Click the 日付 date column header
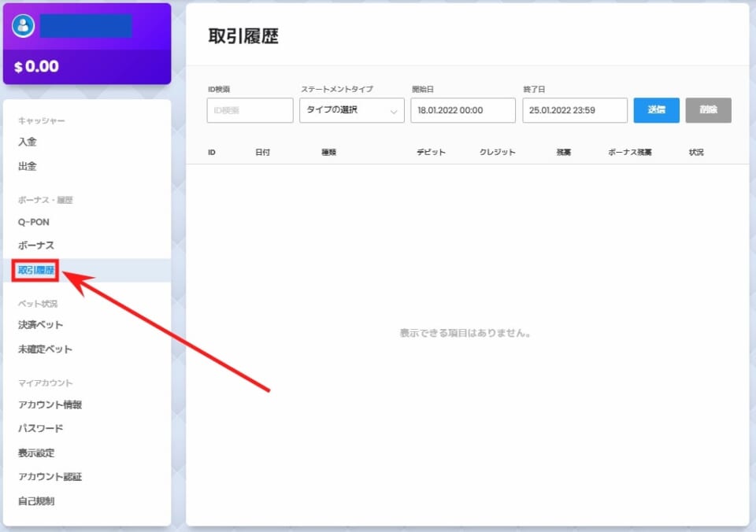756x532 pixels. (x=263, y=152)
